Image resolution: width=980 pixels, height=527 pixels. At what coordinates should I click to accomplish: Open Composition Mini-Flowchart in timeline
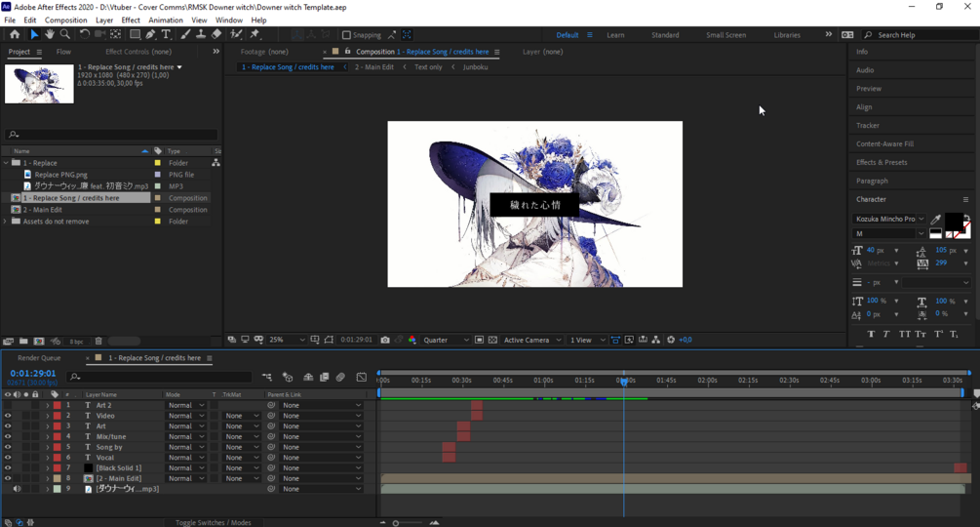[267, 377]
